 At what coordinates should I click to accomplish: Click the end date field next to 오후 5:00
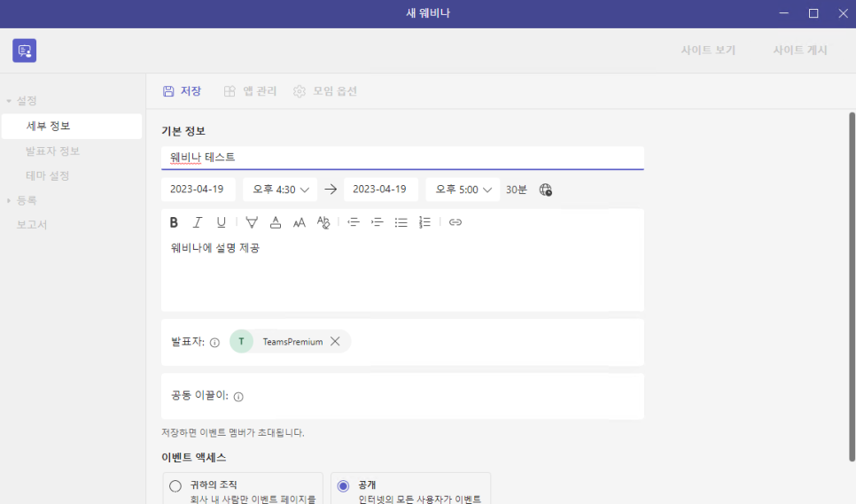coord(380,190)
